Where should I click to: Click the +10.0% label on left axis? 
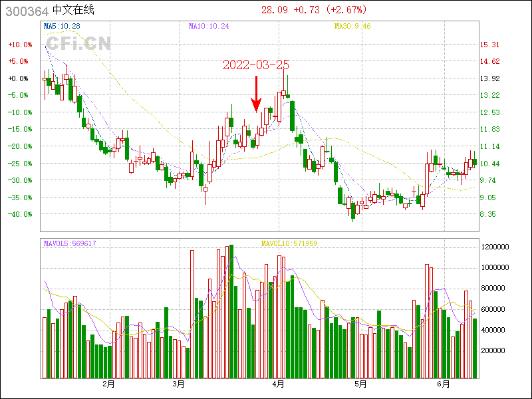pyautogui.click(x=20, y=45)
